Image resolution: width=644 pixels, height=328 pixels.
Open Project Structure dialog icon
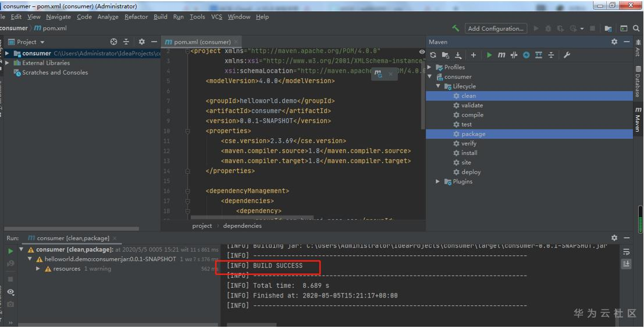608,29
